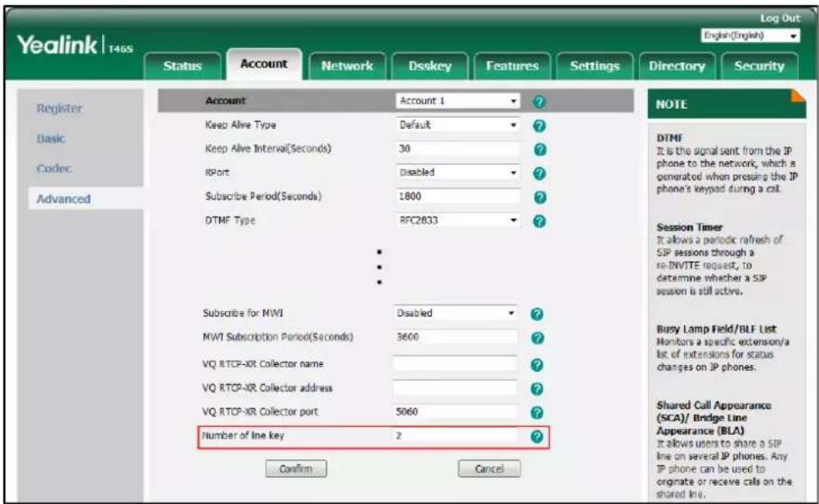Click help icon for Keep Alive Type

(539, 126)
